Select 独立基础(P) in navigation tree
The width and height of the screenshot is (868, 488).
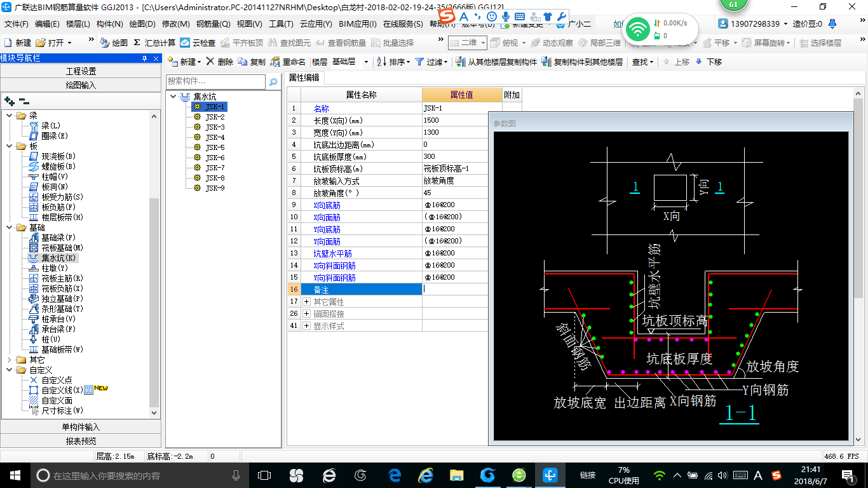pyautogui.click(x=62, y=299)
